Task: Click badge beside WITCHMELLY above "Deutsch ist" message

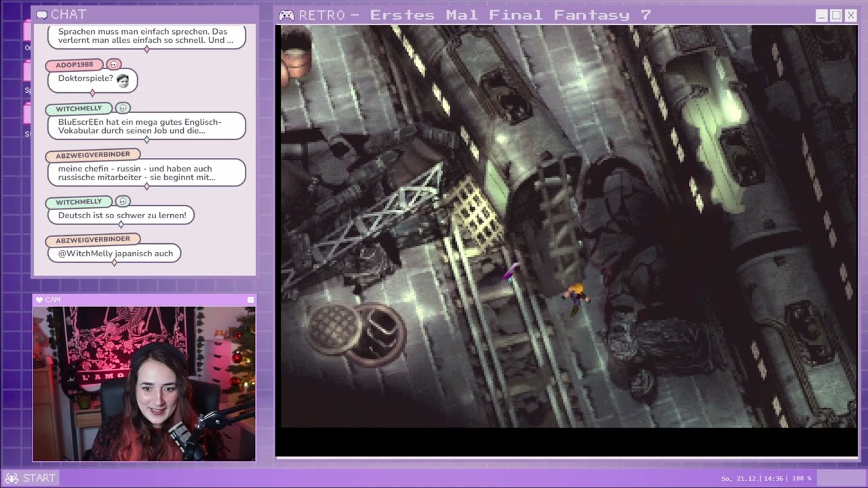Action: [x=122, y=202]
